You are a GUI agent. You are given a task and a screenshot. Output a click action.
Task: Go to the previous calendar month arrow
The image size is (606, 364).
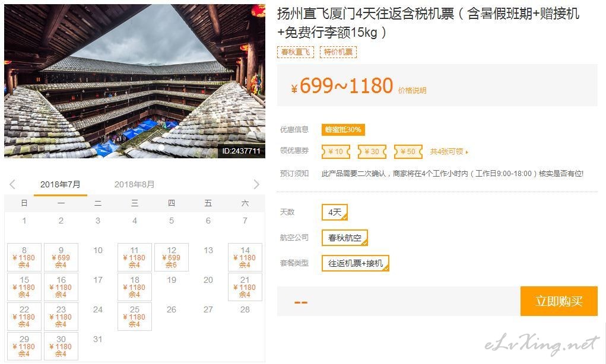coord(12,184)
